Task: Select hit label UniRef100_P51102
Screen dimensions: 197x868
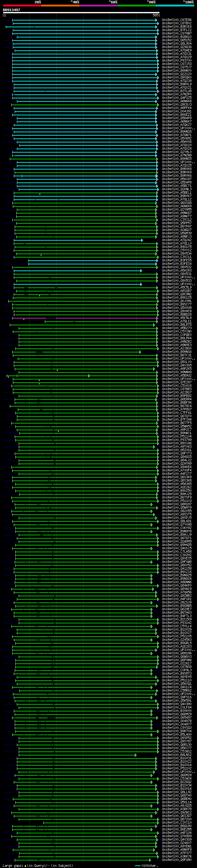Action: tap(176, 768)
